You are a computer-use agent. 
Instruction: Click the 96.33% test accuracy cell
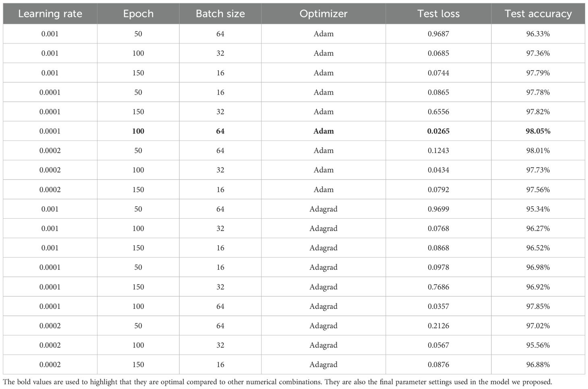[538, 34]
